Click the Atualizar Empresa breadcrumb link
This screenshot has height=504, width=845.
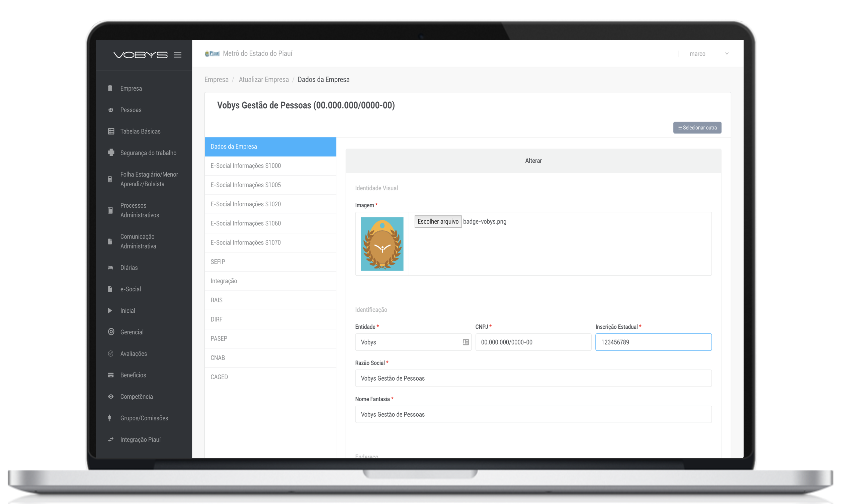coord(264,80)
